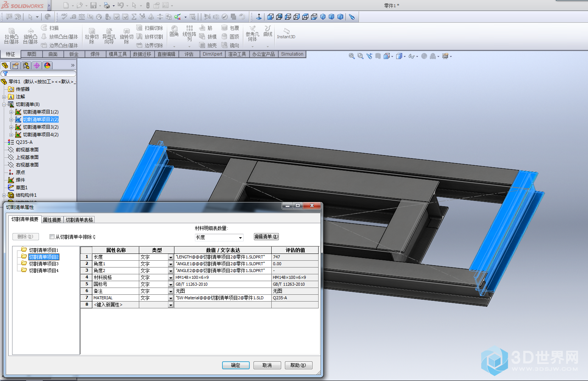Viewport: 588px width, 381px height.
Task: Open the type dropdown in the MATERIAL row
Action: (x=171, y=298)
